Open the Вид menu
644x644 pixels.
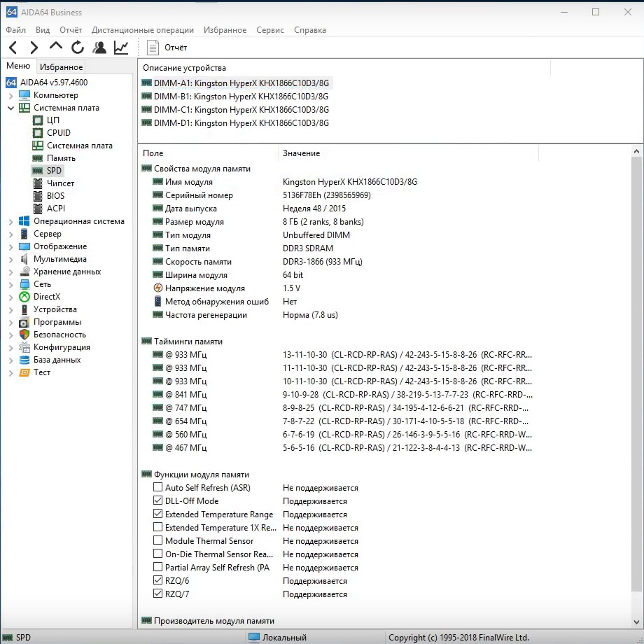42,30
